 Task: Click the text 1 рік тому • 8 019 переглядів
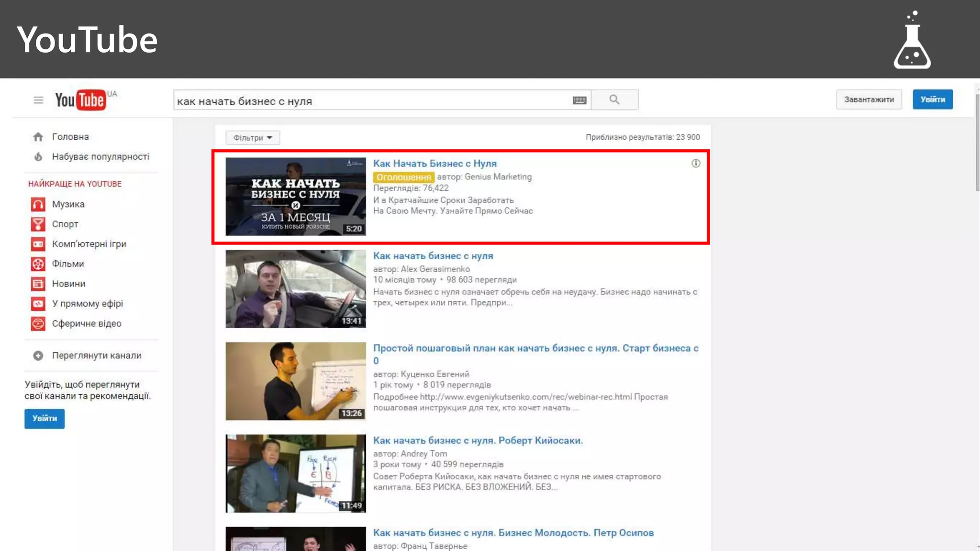pos(432,385)
